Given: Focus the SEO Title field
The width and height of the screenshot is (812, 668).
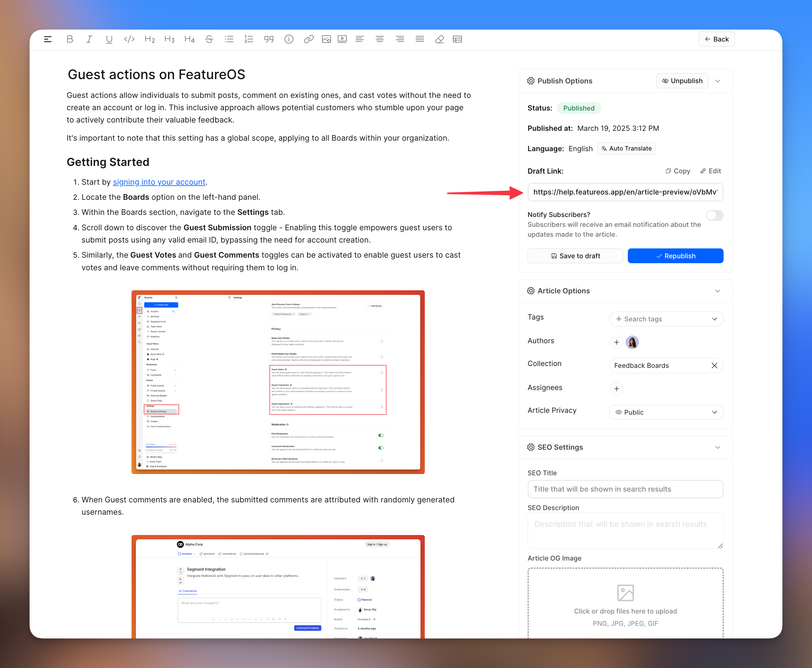Looking at the screenshot, I should [x=625, y=489].
